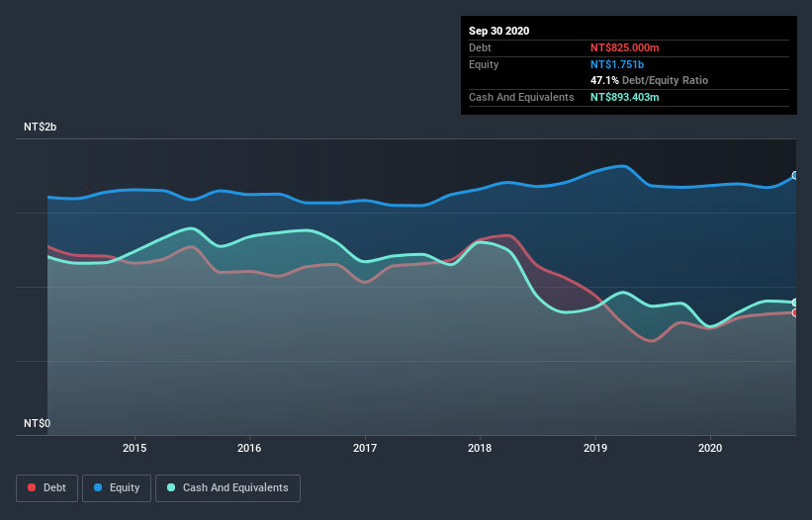
Task: Click the NT$825.000m debt value
Action: [x=624, y=47]
